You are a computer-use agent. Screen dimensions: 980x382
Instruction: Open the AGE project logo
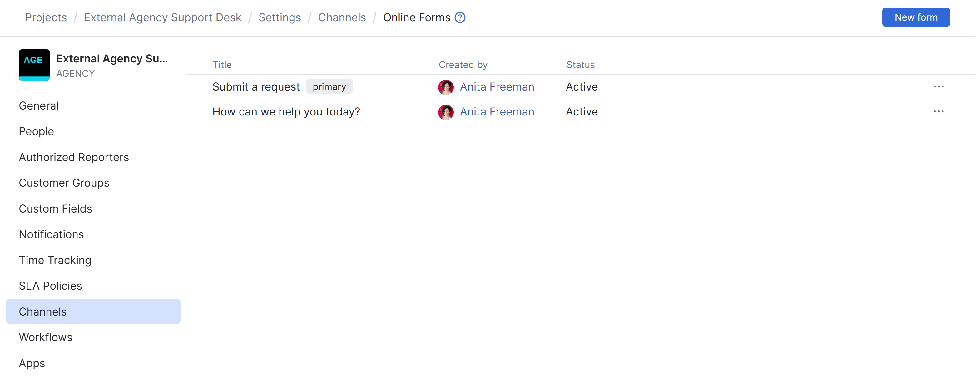34,65
